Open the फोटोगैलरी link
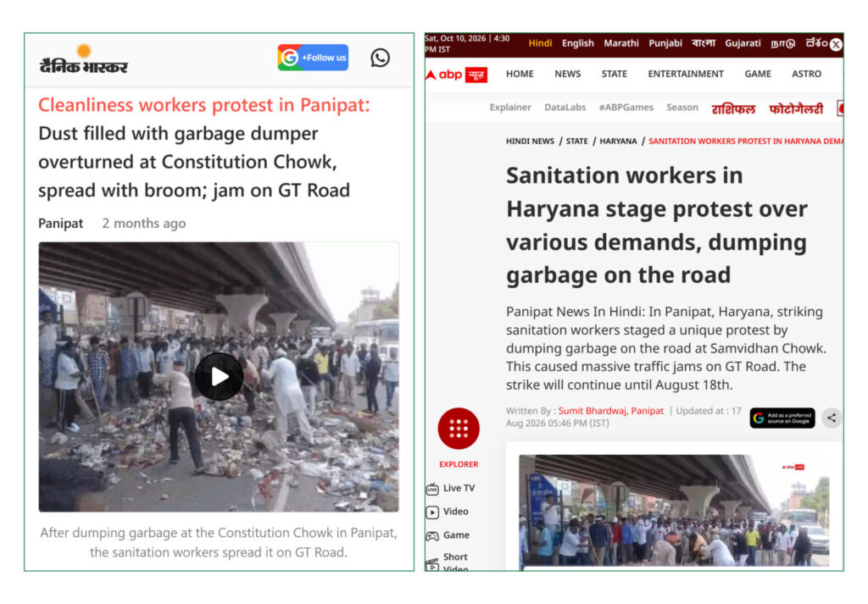The height and width of the screenshot is (604, 868). 796,109
